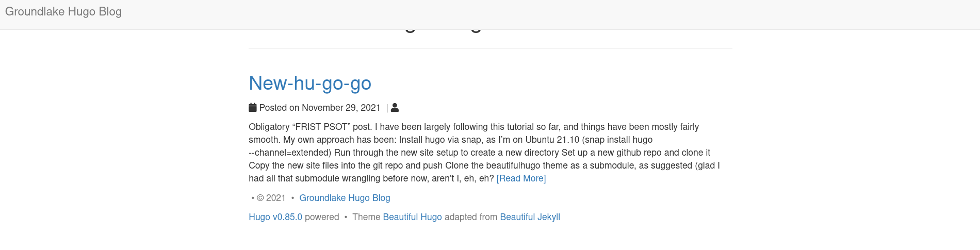
Task: Visit the Hugo v0.85.0 link
Action: point(275,217)
